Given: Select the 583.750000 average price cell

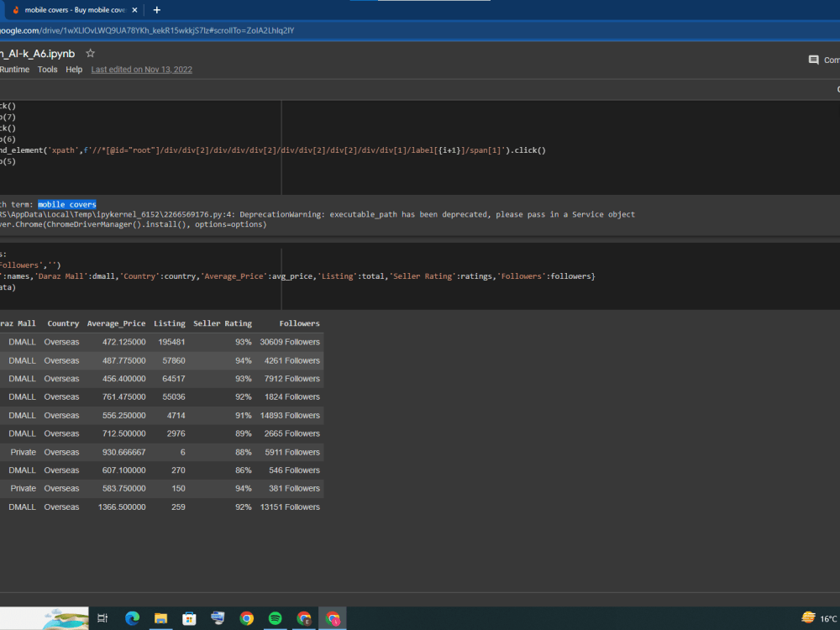Looking at the screenshot, I should (x=123, y=489).
